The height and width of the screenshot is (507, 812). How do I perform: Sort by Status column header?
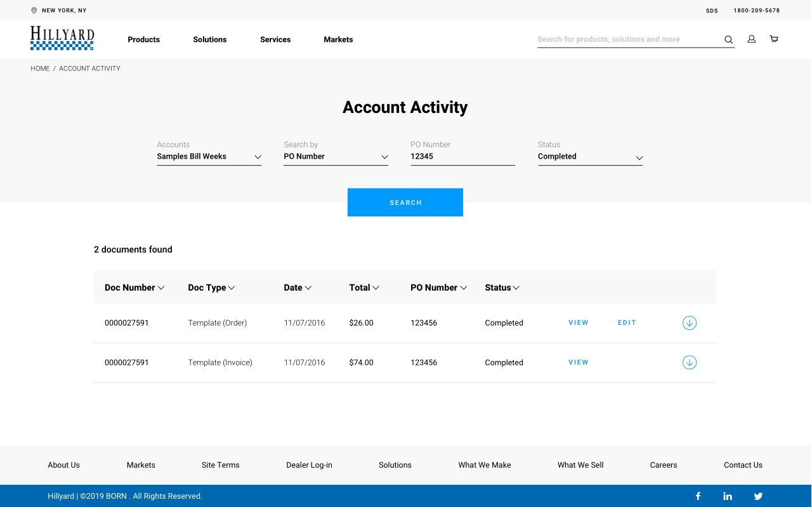point(502,287)
